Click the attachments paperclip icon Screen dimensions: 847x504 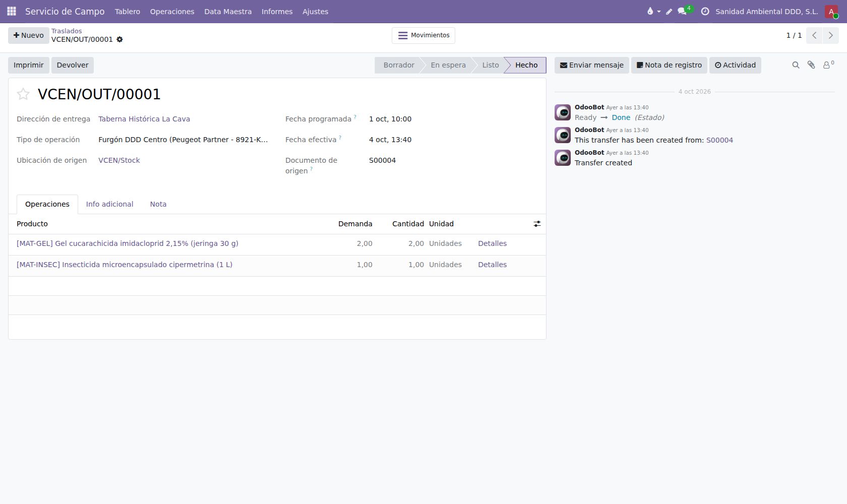pos(811,65)
